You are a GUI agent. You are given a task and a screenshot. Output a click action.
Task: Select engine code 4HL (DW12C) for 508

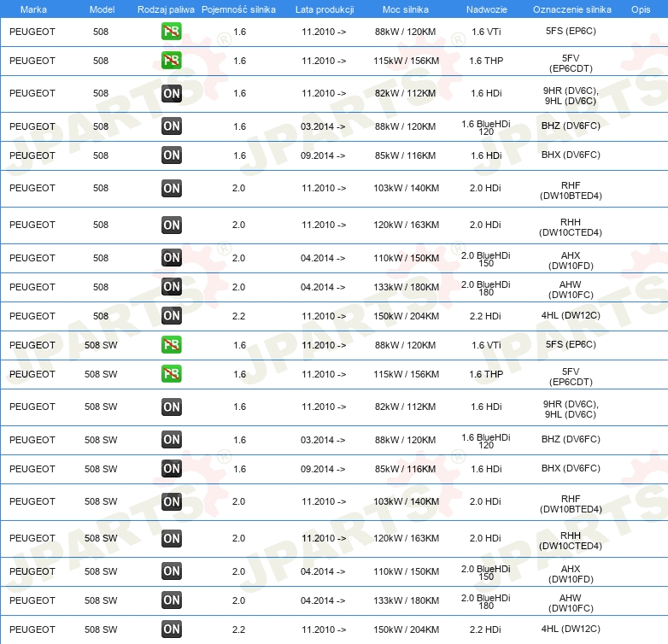571,315
